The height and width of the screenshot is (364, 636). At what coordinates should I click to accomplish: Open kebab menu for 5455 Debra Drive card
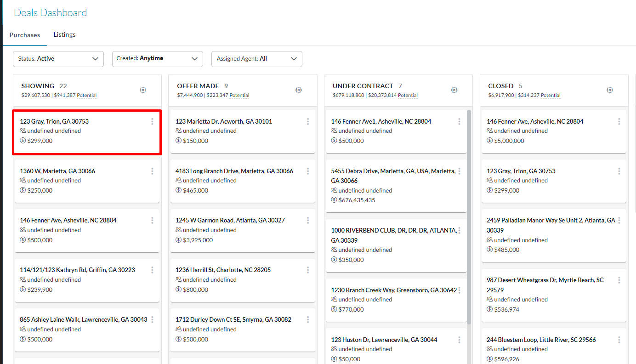[459, 171]
